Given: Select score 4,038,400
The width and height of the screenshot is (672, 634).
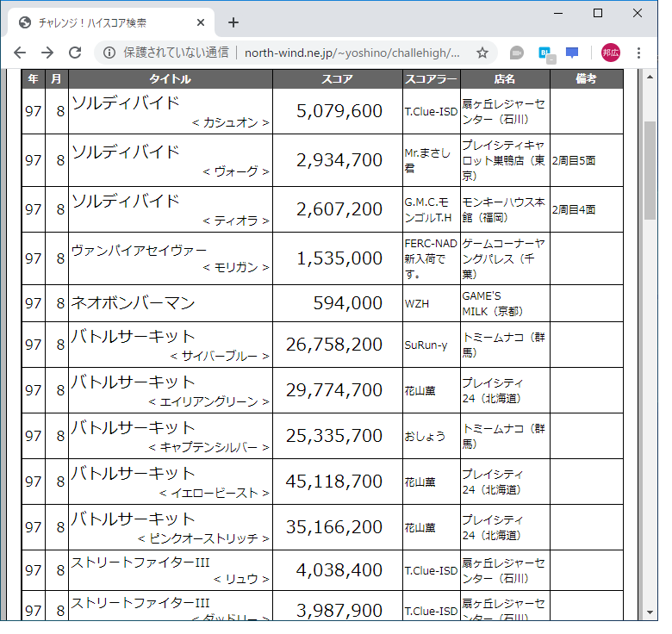Looking at the screenshot, I should coord(339,570).
